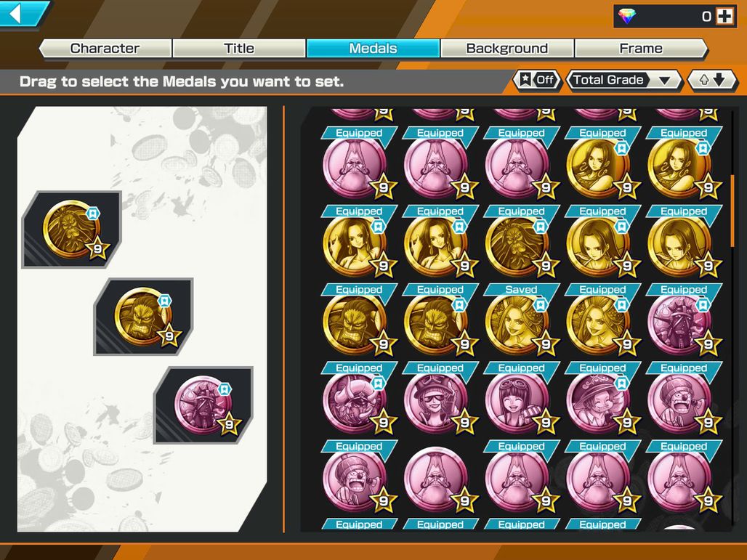Image resolution: width=747 pixels, height=560 pixels.
Task: Toggle the favorite star filter Off
Action: [536, 80]
